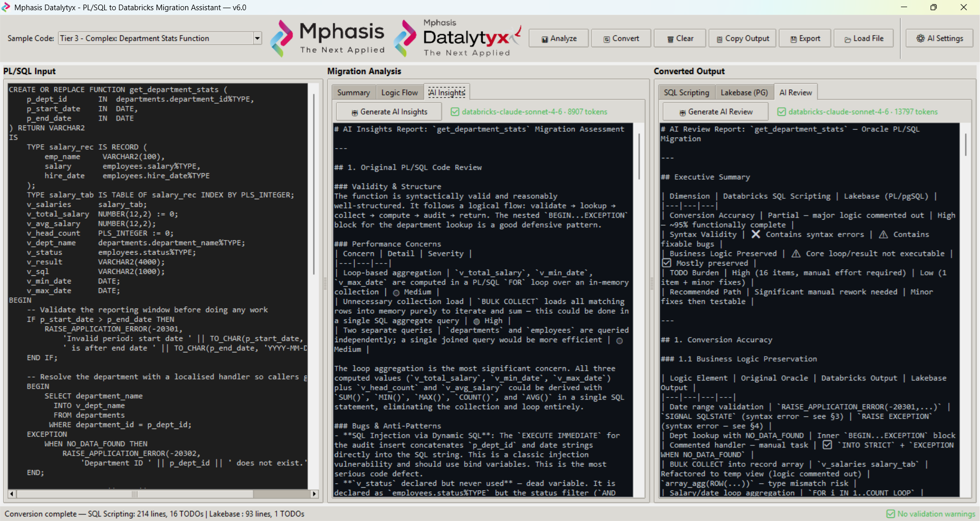The height and width of the screenshot is (521, 980).
Task: Click the Migration Analysis panel heading
Action: pyautogui.click(x=364, y=72)
